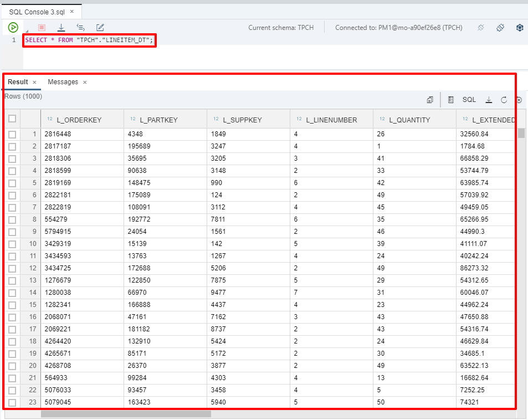Click the hexagon database icon at top right
This screenshot has height=420, width=528.
point(520,28)
